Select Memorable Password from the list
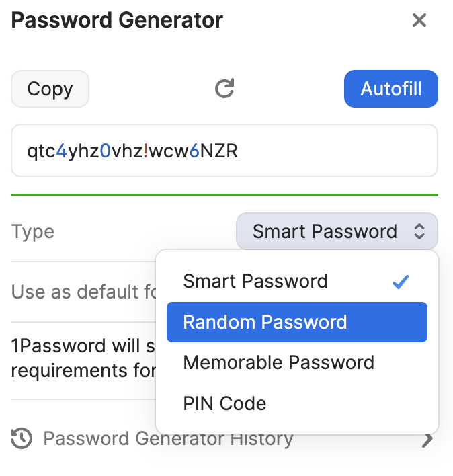The width and height of the screenshot is (453, 476). (278, 363)
